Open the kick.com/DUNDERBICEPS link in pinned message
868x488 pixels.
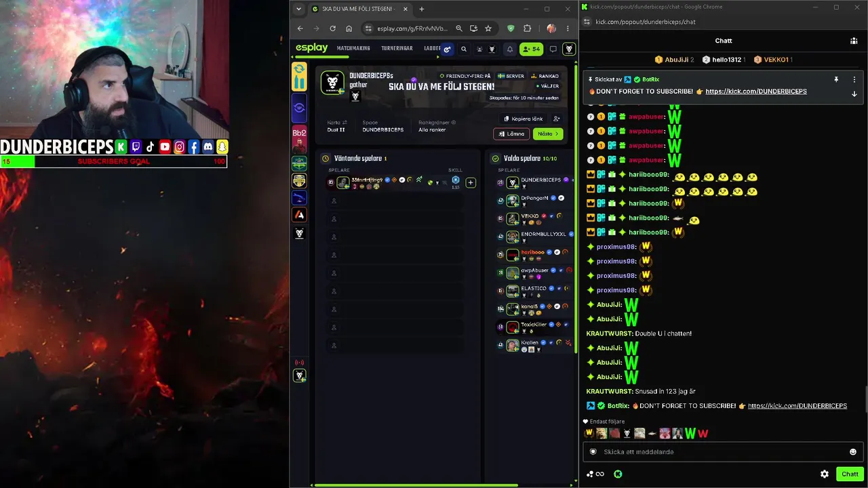756,91
